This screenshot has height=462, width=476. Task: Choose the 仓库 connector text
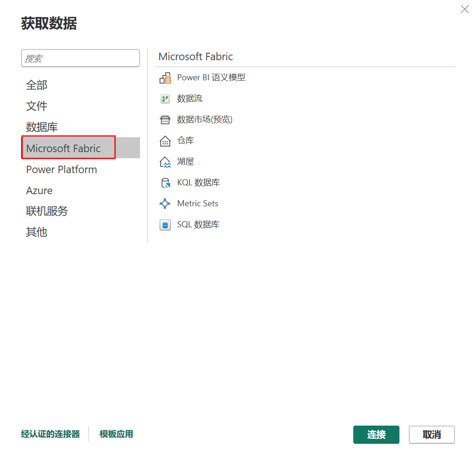(185, 140)
